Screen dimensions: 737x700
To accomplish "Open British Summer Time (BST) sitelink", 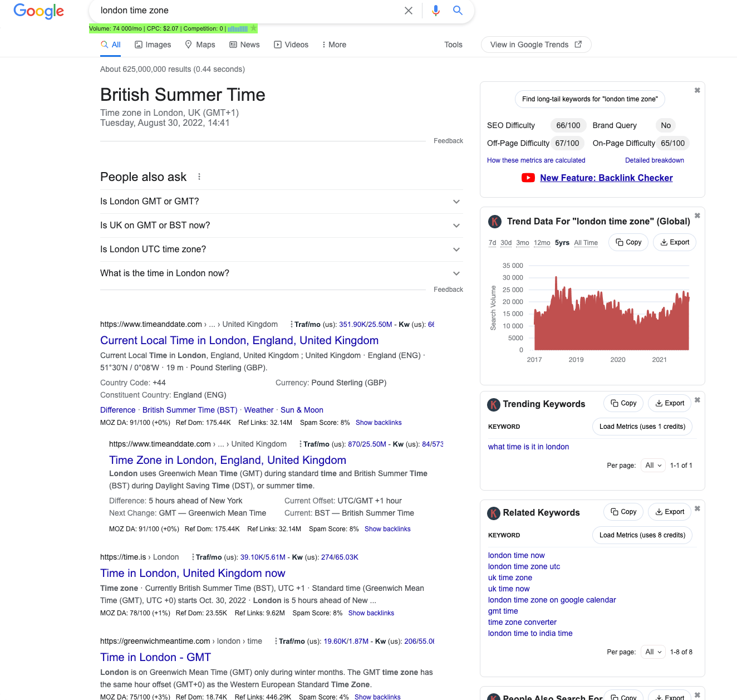I will 190,410.
